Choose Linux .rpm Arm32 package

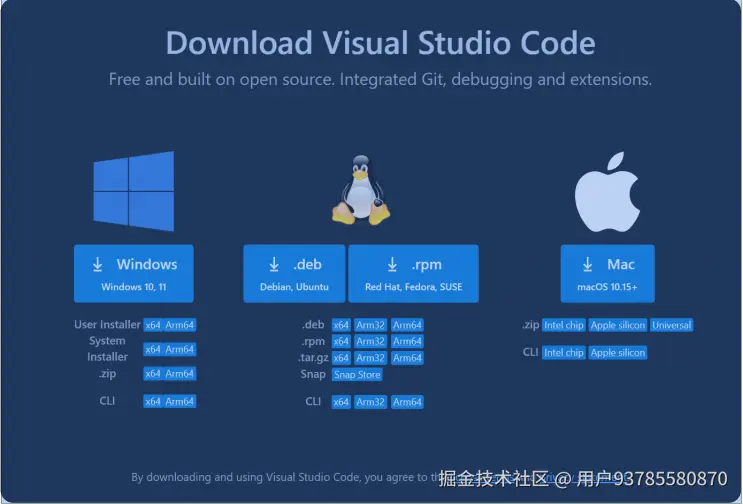371,341
